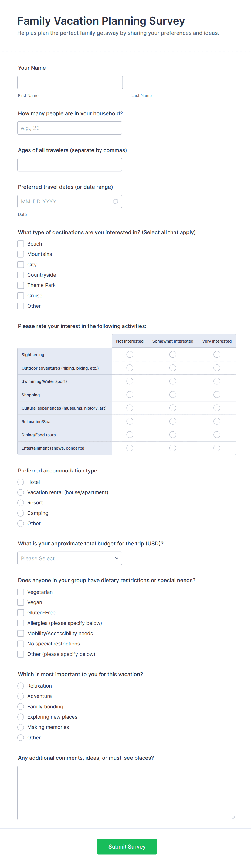The width and height of the screenshot is (251, 868).
Task: Check the Beach destination checkbox
Action: point(21,244)
